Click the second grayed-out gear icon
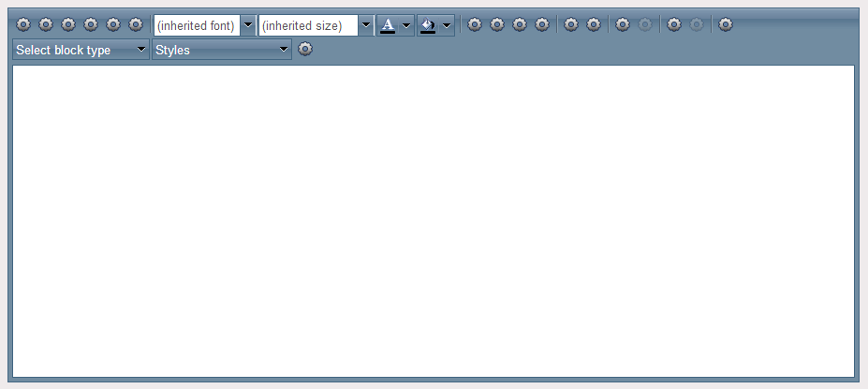Viewport: 868px width, 389px height. (x=697, y=24)
